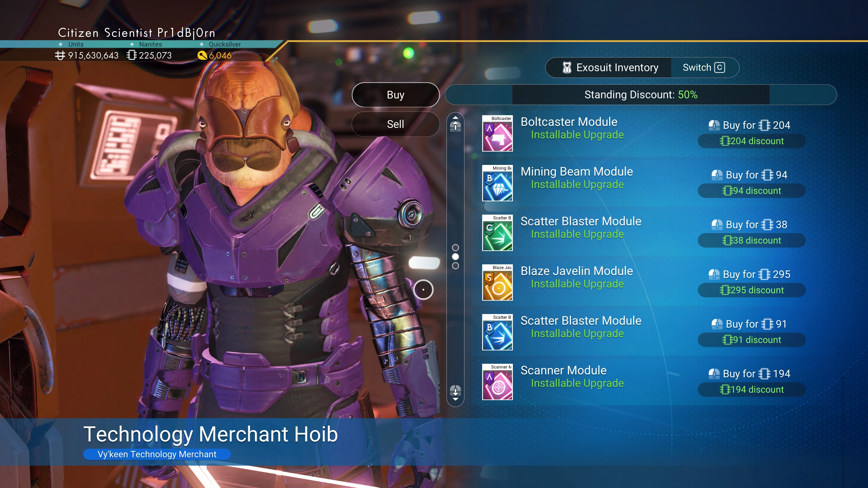This screenshot has width=868, height=488.
Task: Select the middle page indicator dot
Action: pos(455,257)
